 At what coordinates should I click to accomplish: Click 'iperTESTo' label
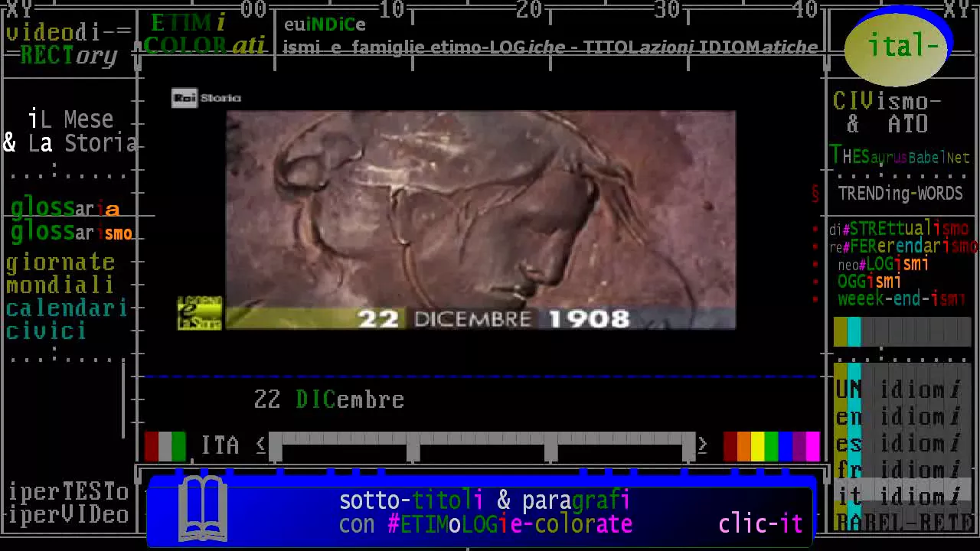[68, 491]
